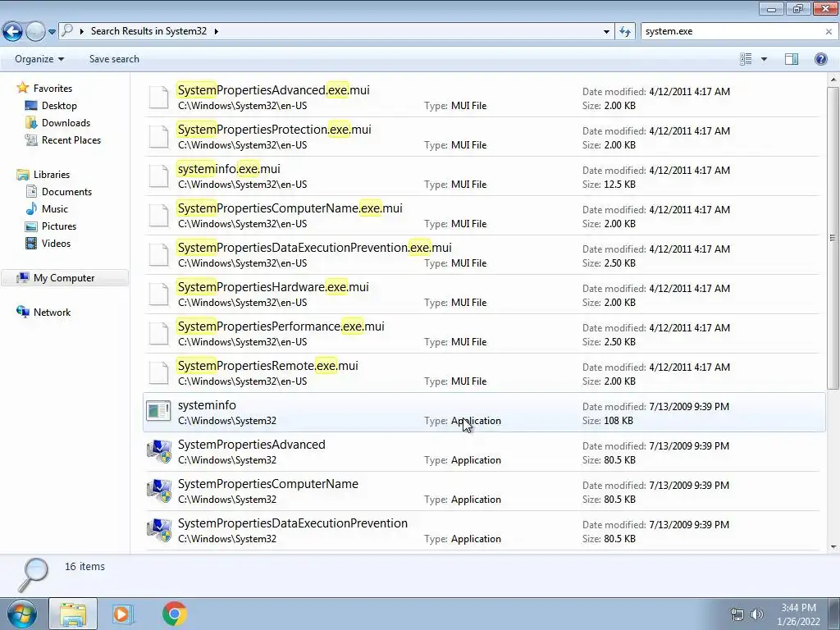The image size is (840, 630).
Task: Open the view options dropdown arrow
Action: (x=764, y=59)
